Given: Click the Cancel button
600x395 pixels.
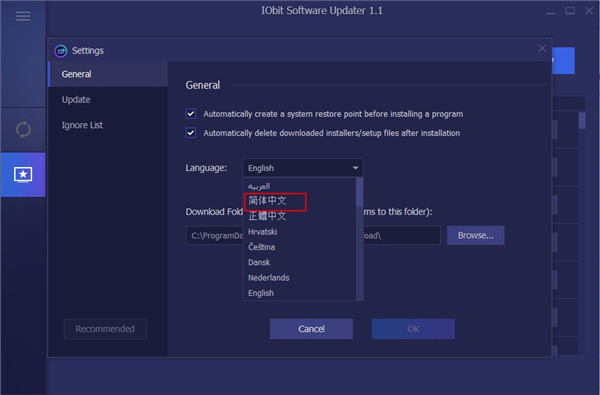Looking at the screenshot, I should coord(311,329).
